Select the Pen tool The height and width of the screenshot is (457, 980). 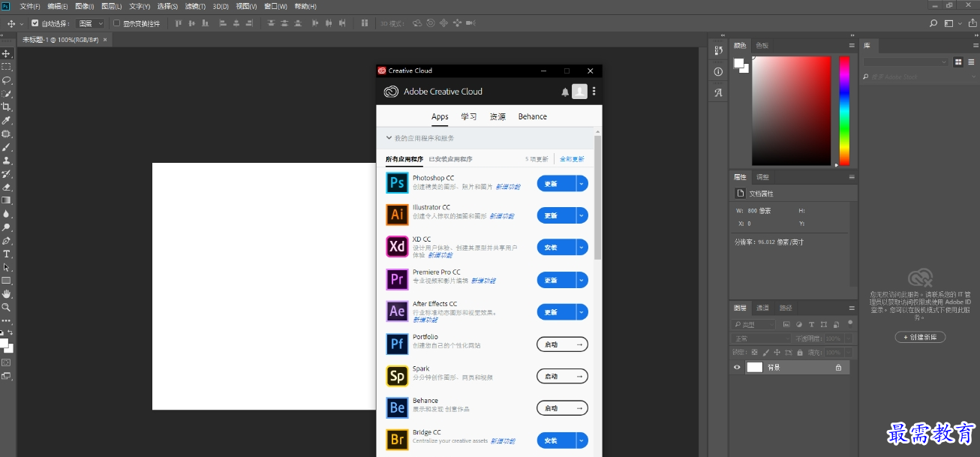coord(6,241)
